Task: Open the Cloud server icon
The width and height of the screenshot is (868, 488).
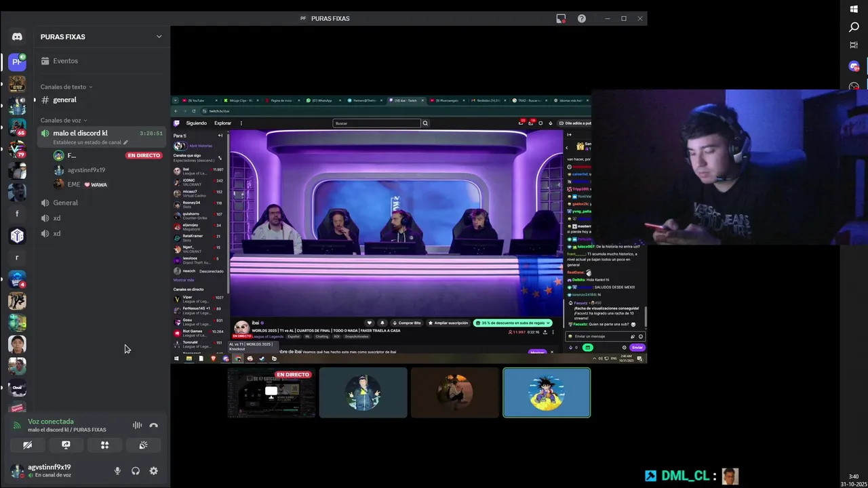Action: (17, 388)
